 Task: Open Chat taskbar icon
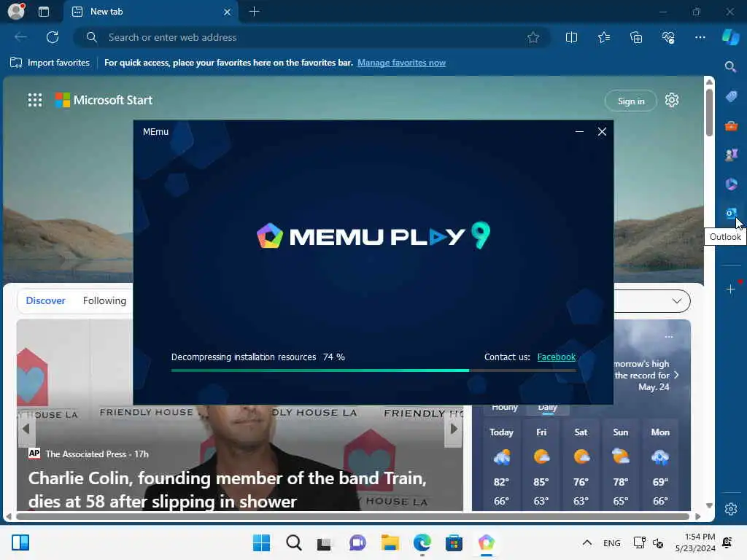coord(357,542)
